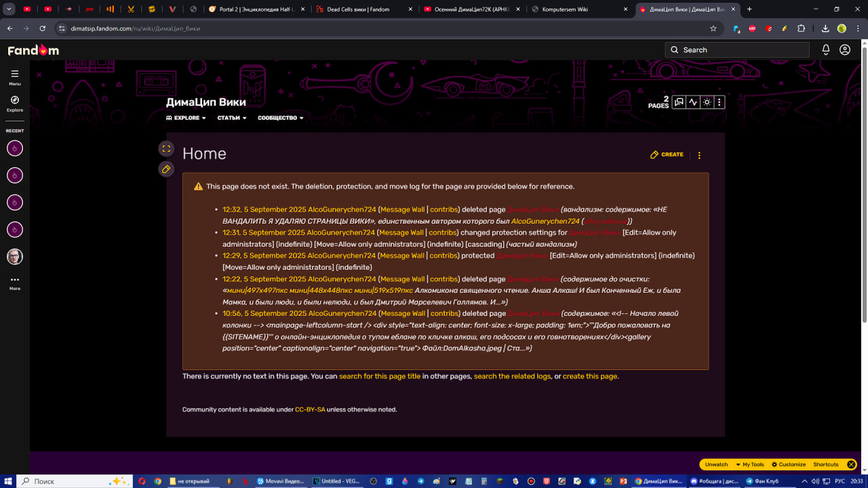
Task: Click the pencil edit icon beside Home
Action: [x=166, y=169]
